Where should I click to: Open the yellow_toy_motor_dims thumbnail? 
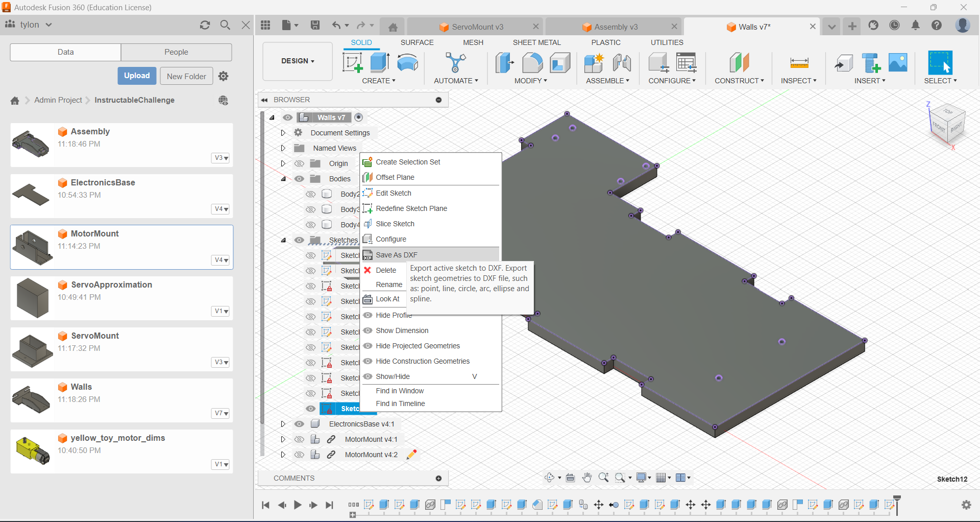33,450
